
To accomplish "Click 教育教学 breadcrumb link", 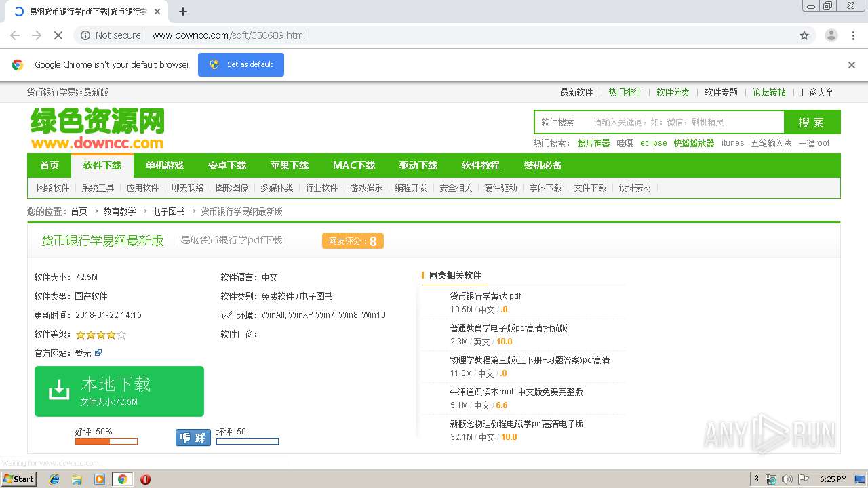I will 119,212.
